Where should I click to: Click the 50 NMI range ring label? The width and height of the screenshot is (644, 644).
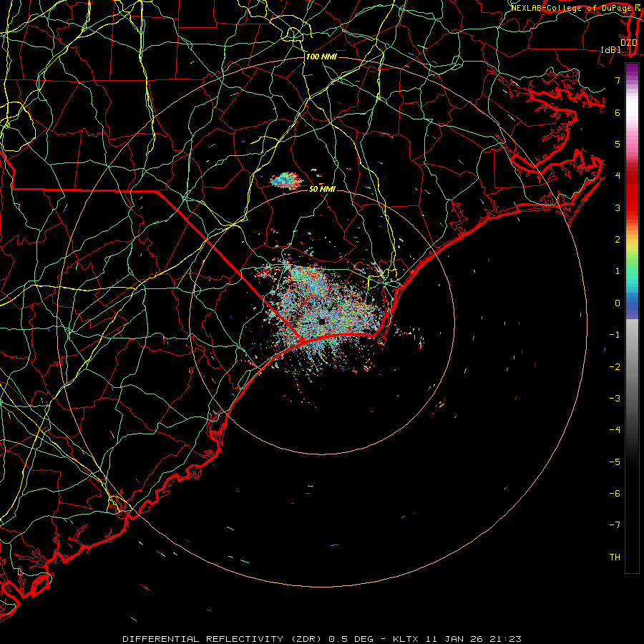pyautogui.click(x=322, y=189)
